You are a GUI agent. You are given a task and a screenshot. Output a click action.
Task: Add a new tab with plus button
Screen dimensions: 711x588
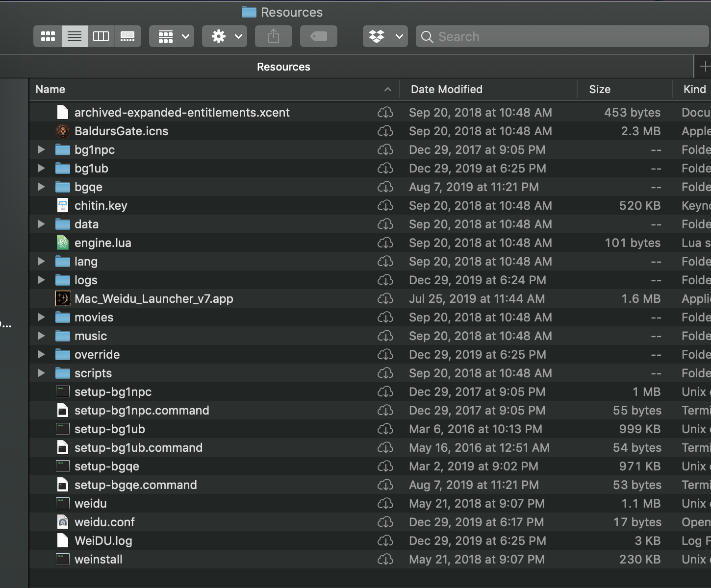pyautogui.click(x=704, y=66)
